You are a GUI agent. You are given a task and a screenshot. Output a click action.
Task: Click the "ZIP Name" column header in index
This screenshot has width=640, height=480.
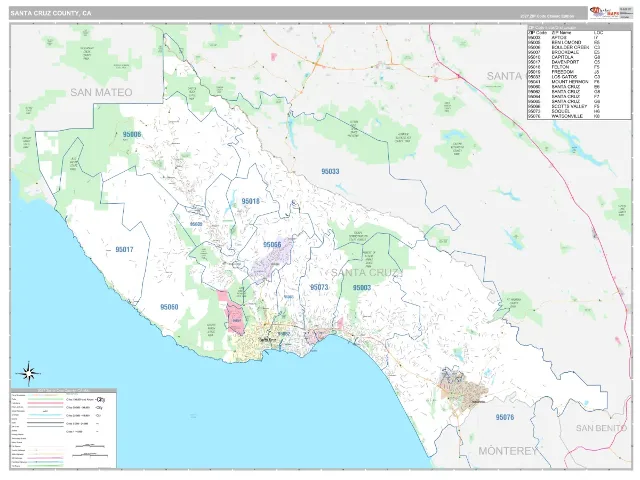[x=561, y=33]
